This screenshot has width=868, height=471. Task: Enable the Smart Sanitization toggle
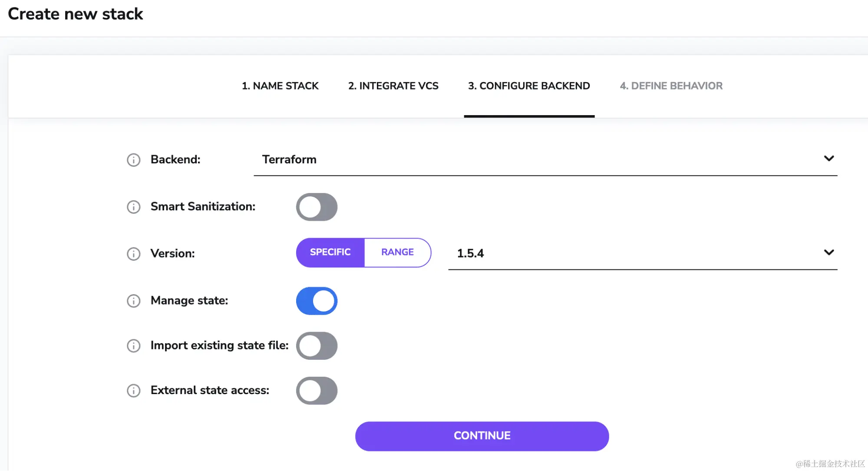[317, 207]
